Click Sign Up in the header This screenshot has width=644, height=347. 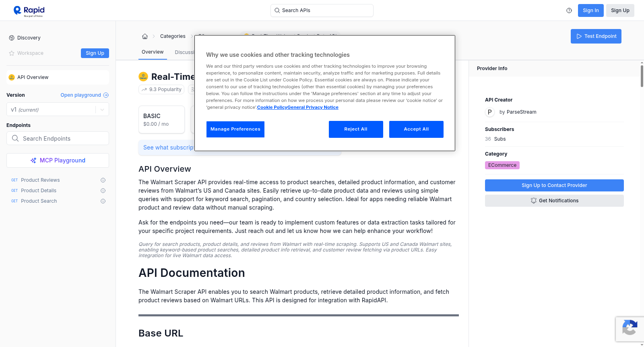point(620,10)
